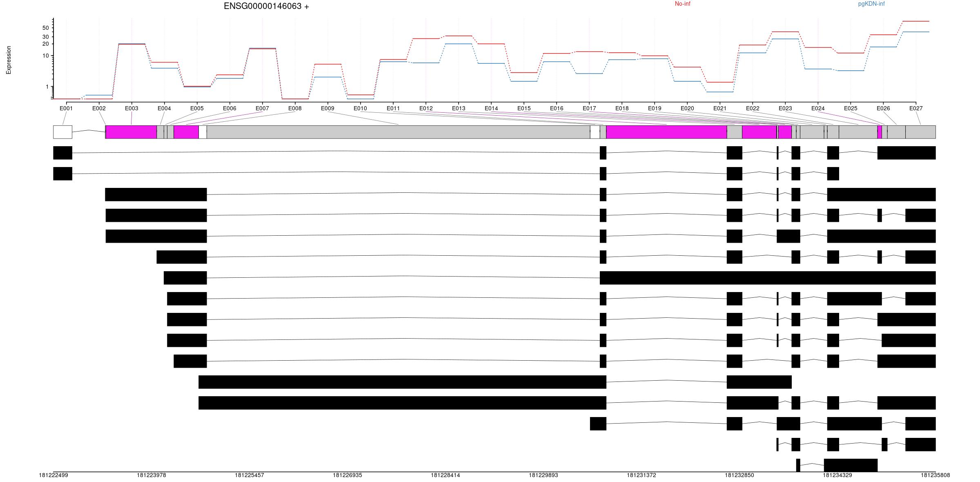The width and height of the screenshot is (980, 482).
Task: Select exon label E008
Action: tap(295, 108)
